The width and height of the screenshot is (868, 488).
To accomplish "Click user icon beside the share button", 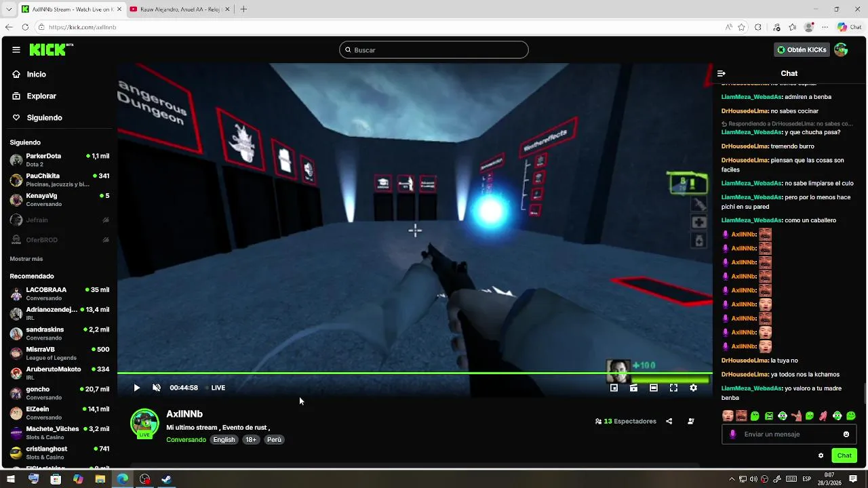I will (691, 421).
